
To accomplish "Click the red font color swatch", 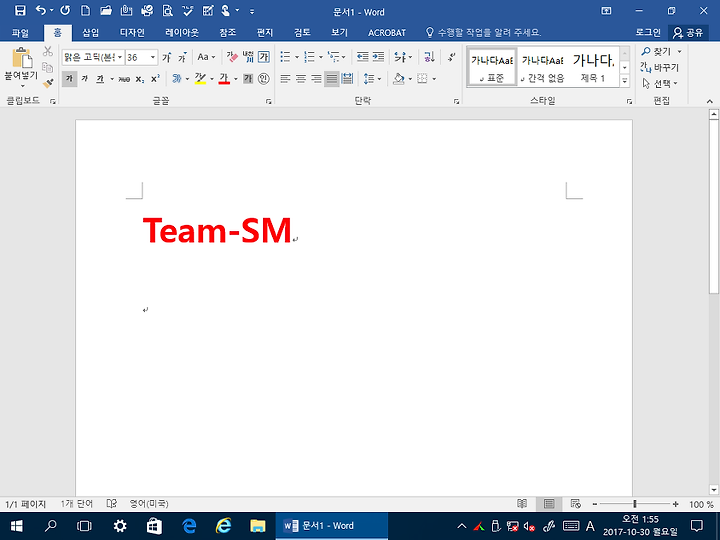I will [224, 79].
